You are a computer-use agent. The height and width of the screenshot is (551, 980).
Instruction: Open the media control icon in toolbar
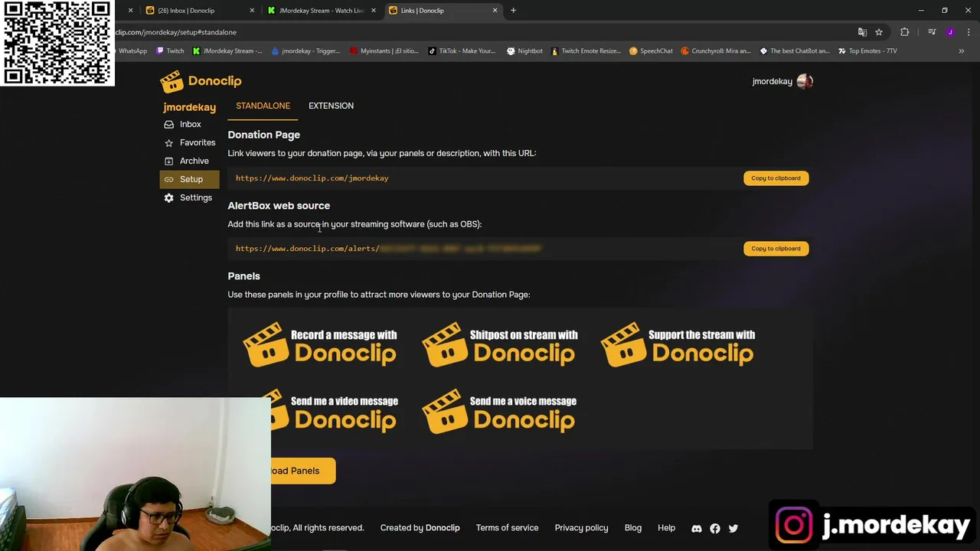[x=932, y=32]
